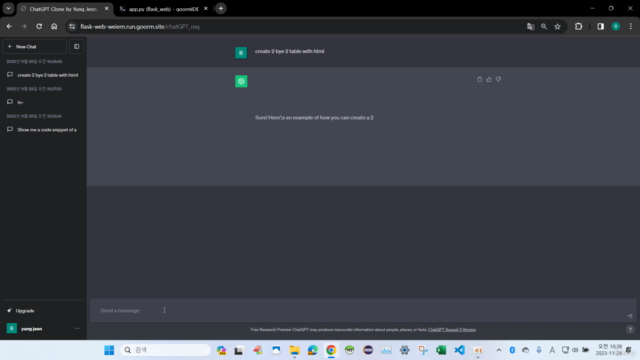Viewport: 640px width, 360px height.
Task: Send the message with paper plane icon
Action: (630, 316)
